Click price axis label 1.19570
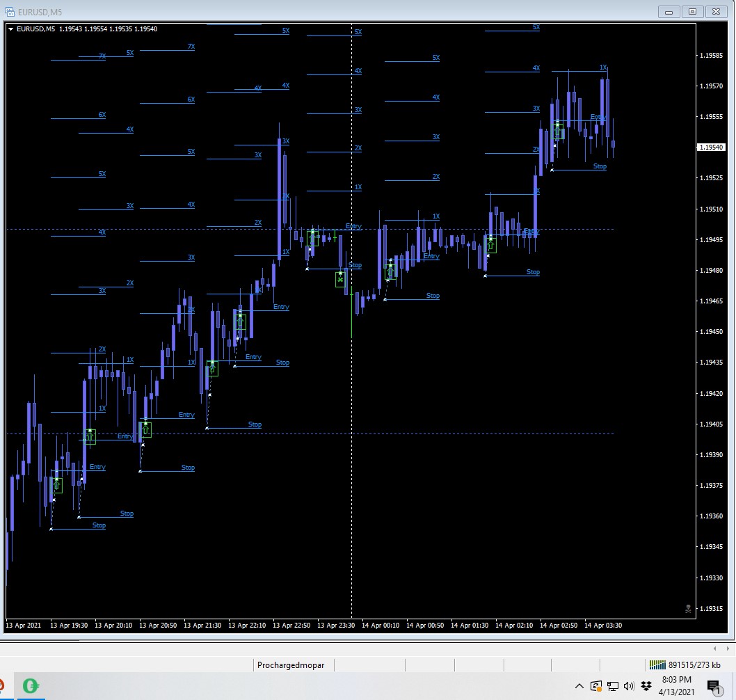 click(711, 86)
